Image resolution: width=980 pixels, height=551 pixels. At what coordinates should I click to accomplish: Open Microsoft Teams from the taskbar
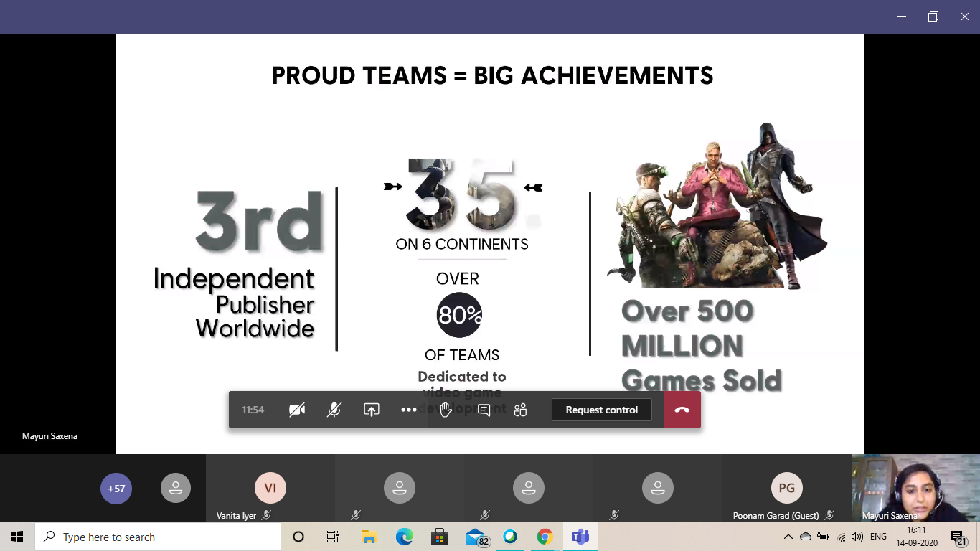tap(580, 536)
